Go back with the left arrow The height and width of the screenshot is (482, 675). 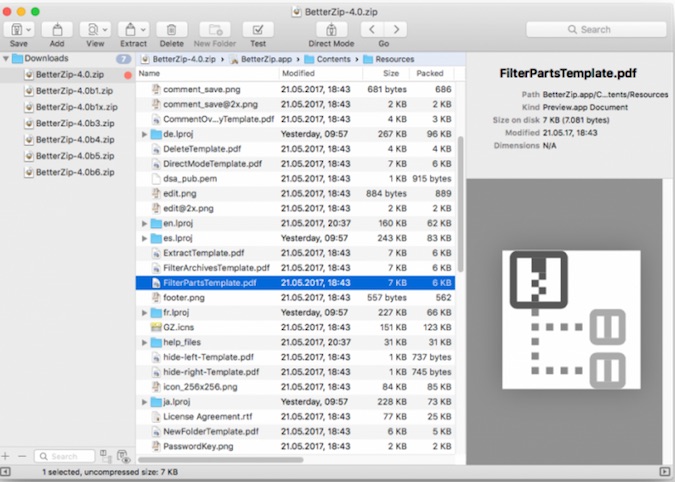(372, 30)
